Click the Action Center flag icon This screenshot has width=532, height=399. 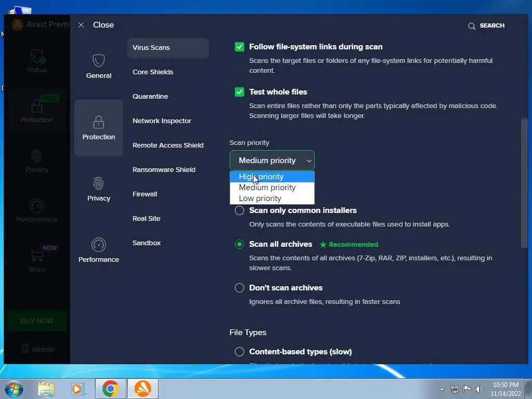pos(467,389)
